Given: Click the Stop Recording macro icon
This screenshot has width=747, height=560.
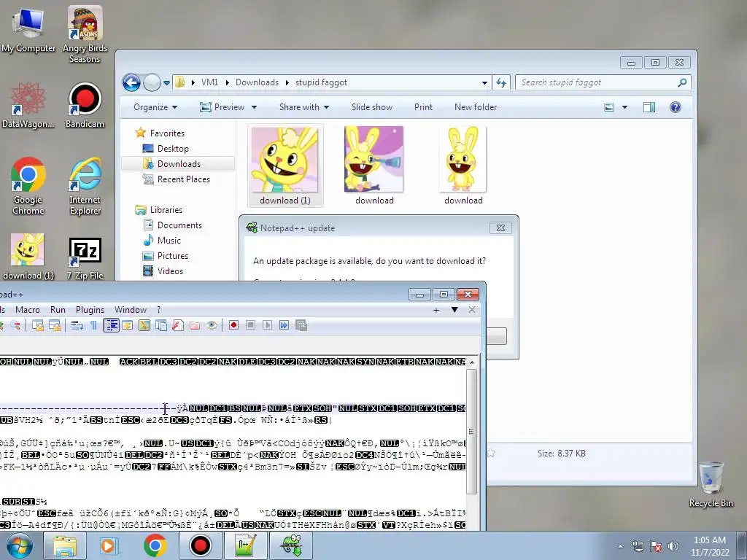Looking at the screenshot, I should pyautogui.click(x=250, y=325).
